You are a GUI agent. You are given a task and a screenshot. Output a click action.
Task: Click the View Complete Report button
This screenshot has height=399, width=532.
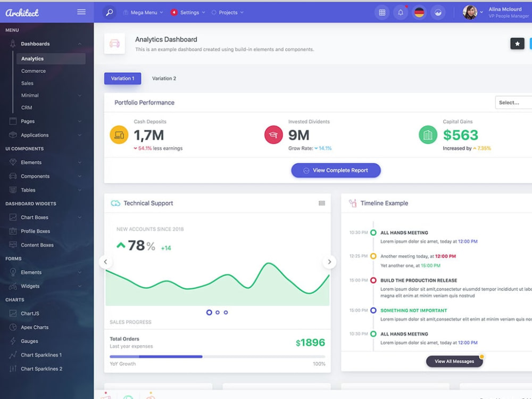click(x=336, y=170)
